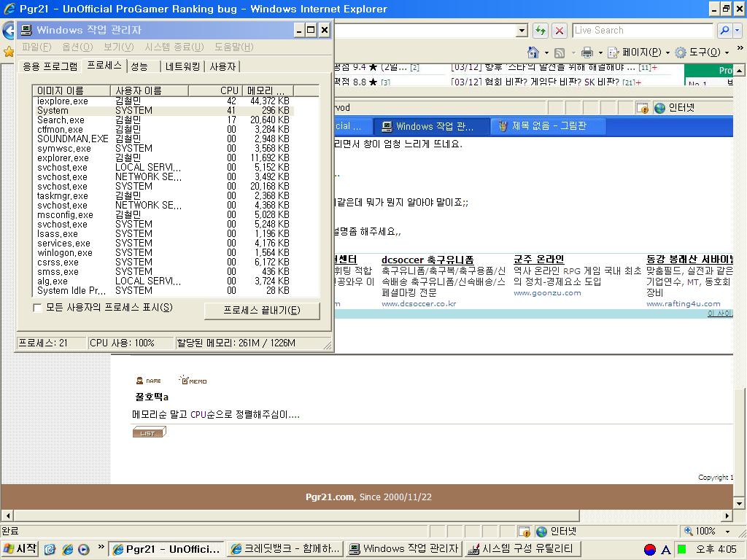
Task: Click the favorites star icon
Action: (x=8, y=52)
